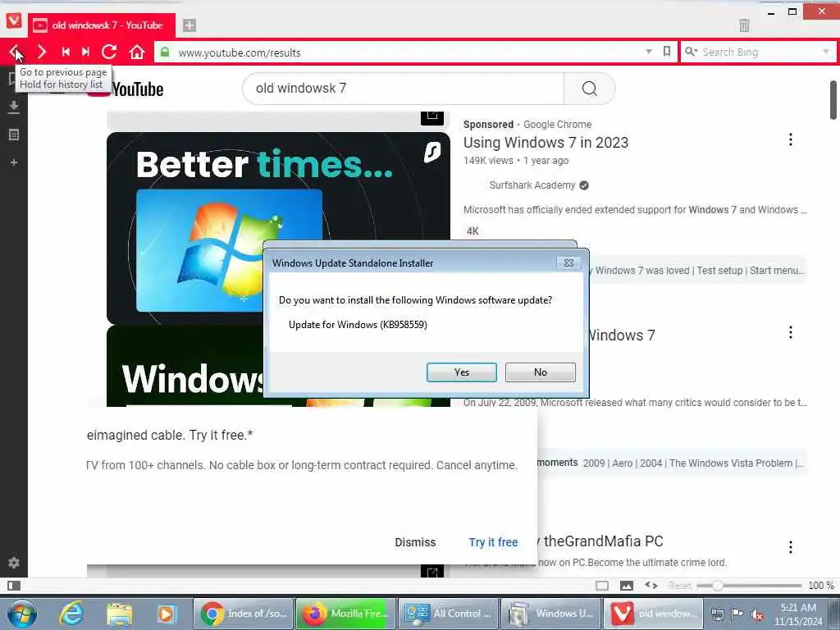Click Surfshark Academy verified badge
This screenshot has width=840, height=630.
pos(584,185)
